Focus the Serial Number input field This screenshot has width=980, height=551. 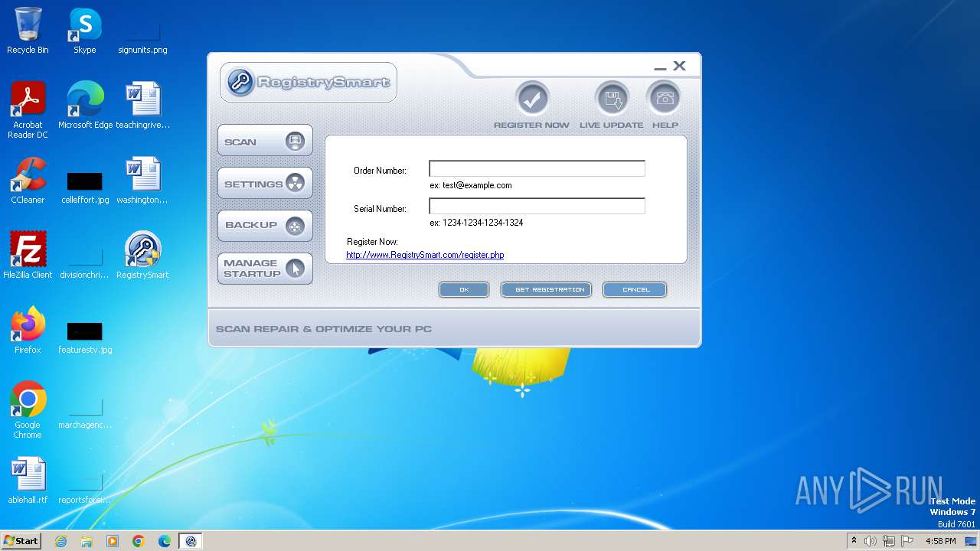(537, 206)
